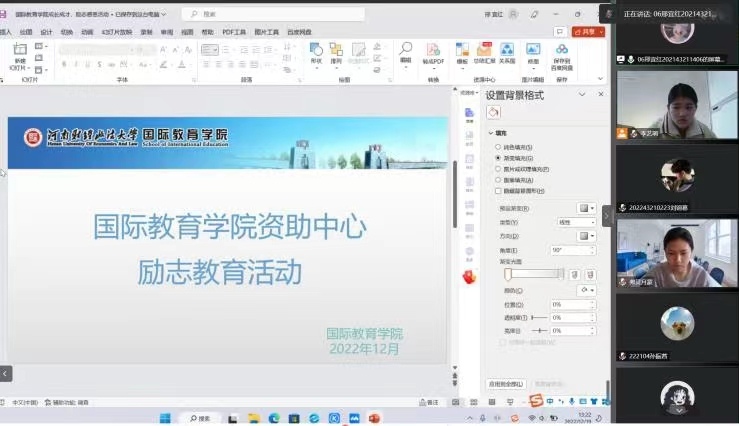Collapse the 填充 section
The width and height of the screenshot is (739, 426).
click(x=491, y=133)
